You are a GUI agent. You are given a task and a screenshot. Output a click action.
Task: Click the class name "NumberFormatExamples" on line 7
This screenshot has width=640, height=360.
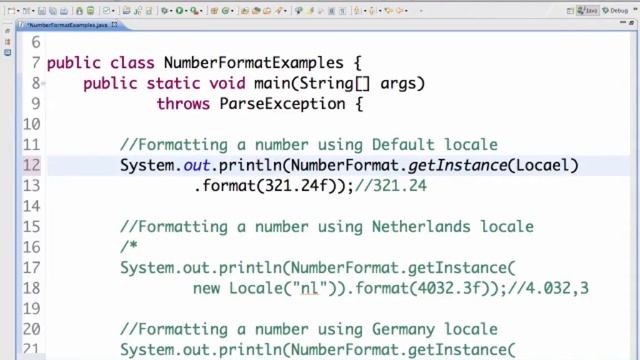pos(253,63)
